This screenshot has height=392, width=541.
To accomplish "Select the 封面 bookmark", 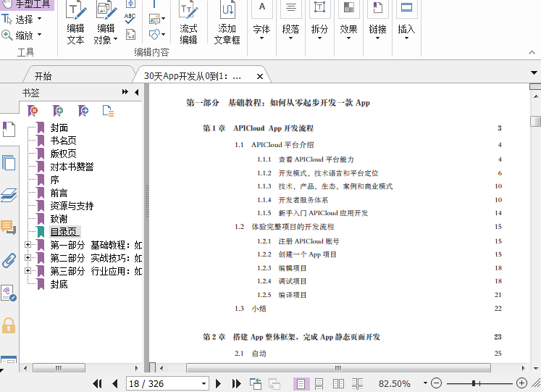I will tap(59, 128).
